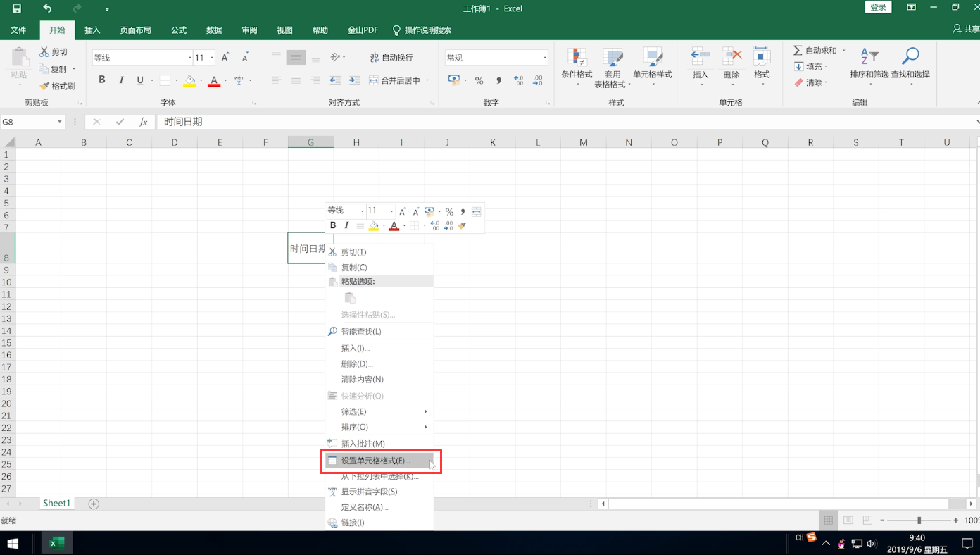Click 链接(I) in context menu

pos(379,523)
